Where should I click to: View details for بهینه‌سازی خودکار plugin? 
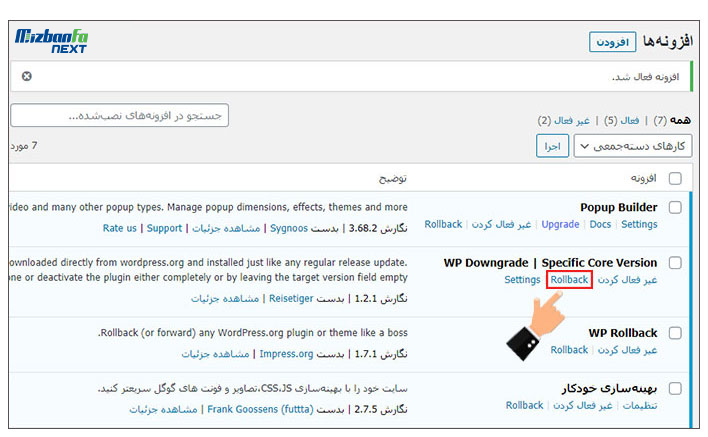click(x=163, y=409)
